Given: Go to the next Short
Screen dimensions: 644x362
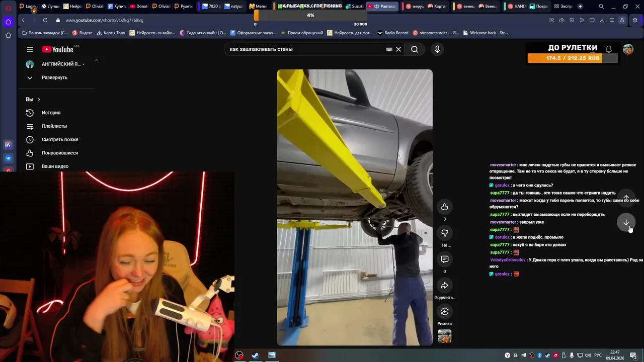Looking at the screenshot, I should (x=626, y=222).
